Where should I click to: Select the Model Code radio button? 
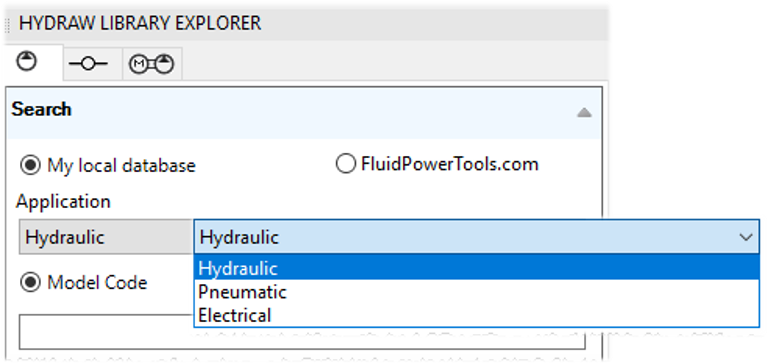[30, 283]
